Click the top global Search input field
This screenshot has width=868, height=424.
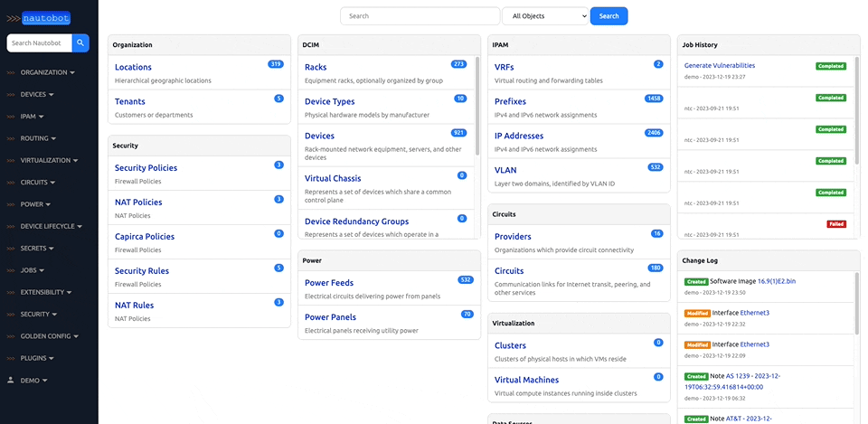pos(420,16)
